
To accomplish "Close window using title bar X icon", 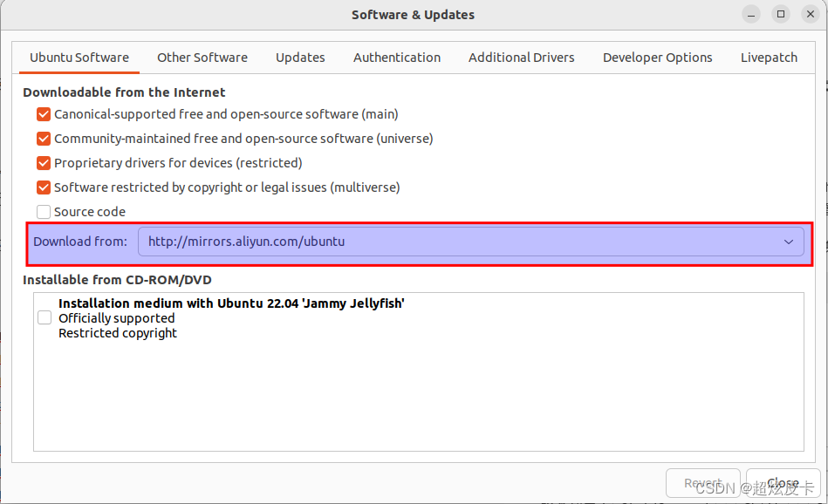I will (x=809, y=14).
